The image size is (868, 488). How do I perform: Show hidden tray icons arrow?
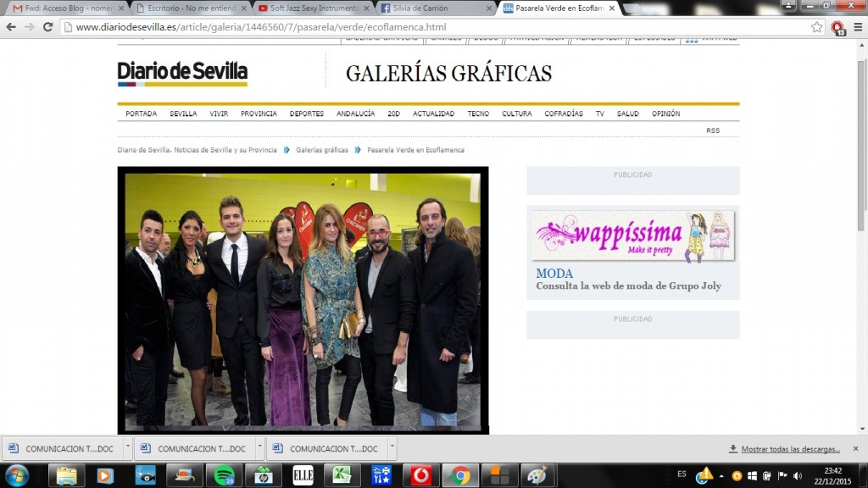click(x=721, y=476)
